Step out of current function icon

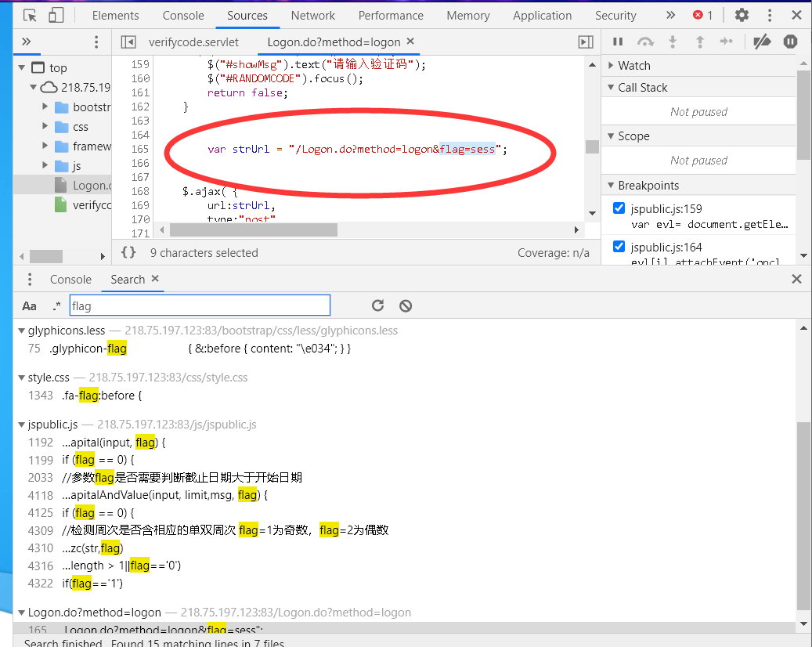699,42
